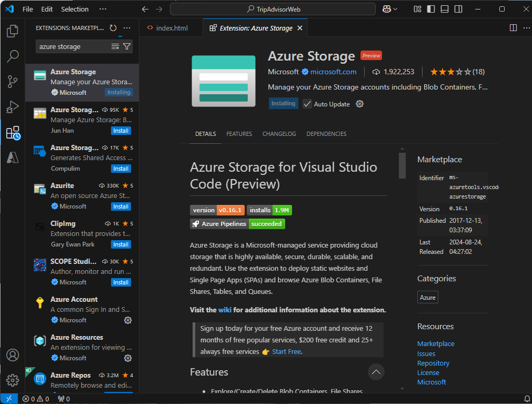Open Views and More Actions in Extensions
The width and height of the screenshot is (532, 404).
pos(127,28)
